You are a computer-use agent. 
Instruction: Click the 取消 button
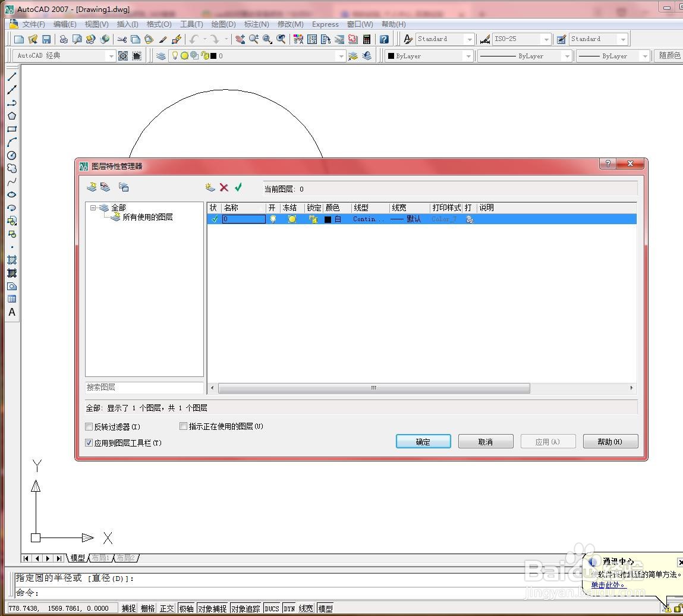click(x=486, y=441)
